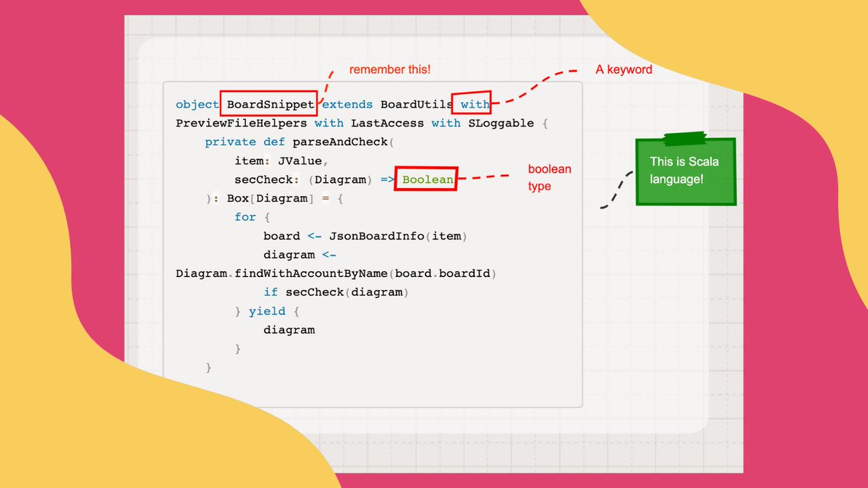Click the 'boolean type' red annotation text
This screenshot has width=868, height=488.
tap(549, 178)
